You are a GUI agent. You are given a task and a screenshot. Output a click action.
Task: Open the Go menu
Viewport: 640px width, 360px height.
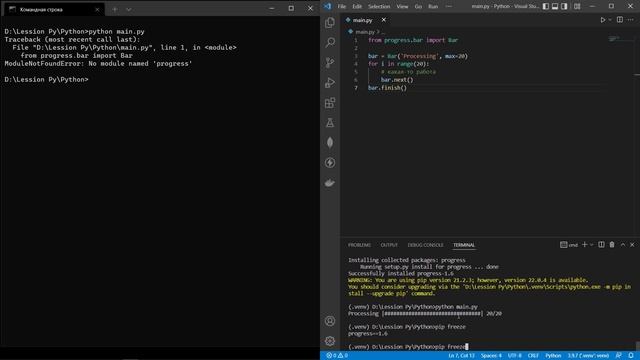[x=418, y=6]
